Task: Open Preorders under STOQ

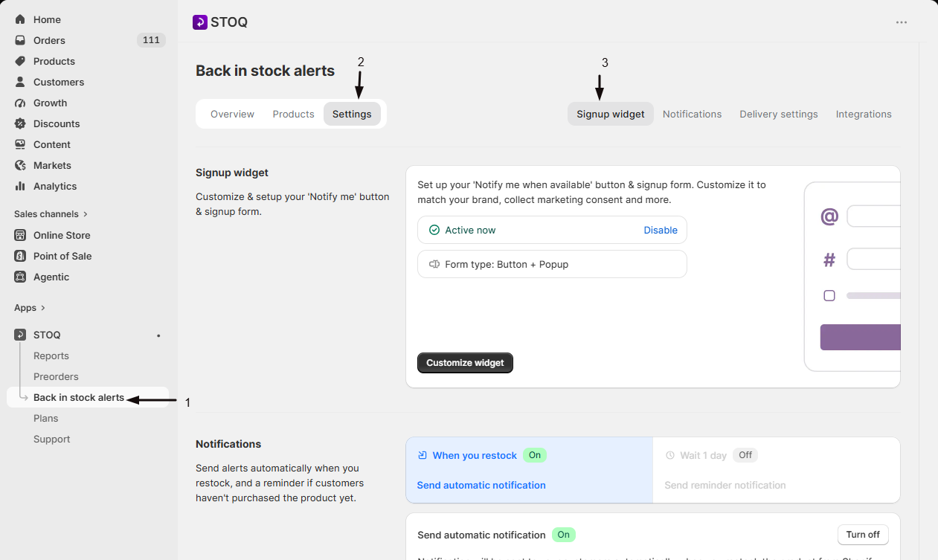Action: [56, 376]
